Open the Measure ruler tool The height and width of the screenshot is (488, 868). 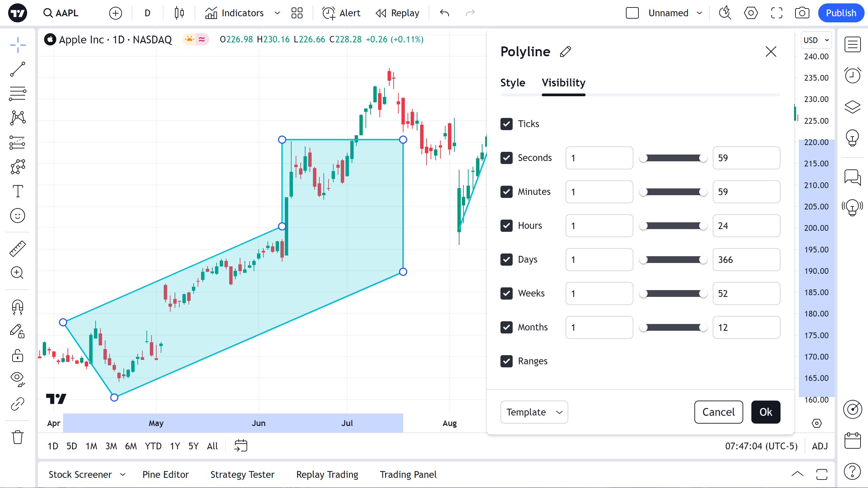tap(18, 248)
